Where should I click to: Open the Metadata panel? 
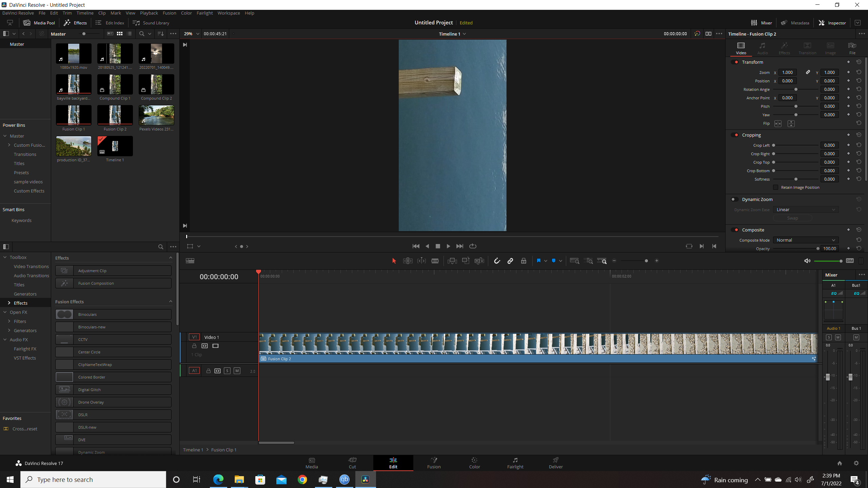coord(795,23)
